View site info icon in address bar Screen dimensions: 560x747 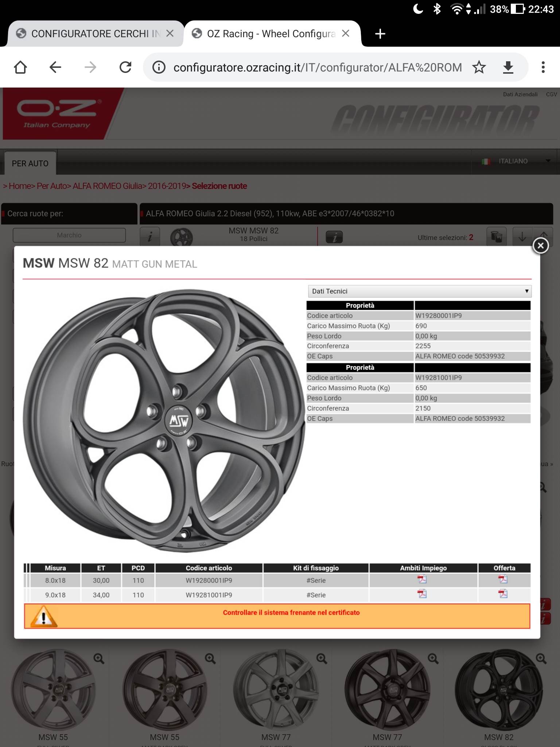click(x=159, y=67)
